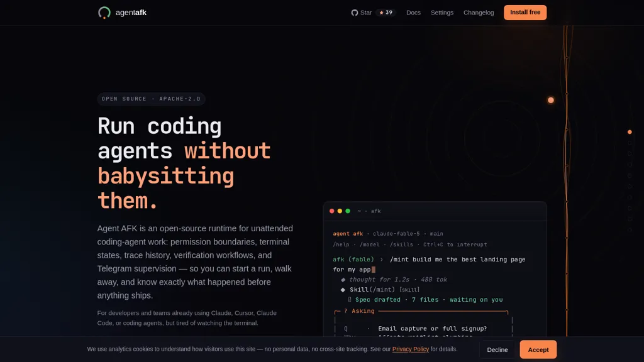Viewport: 644px width, 362px height.
Task: Click the star count badge showing 39
Action: tap(386, 13)
